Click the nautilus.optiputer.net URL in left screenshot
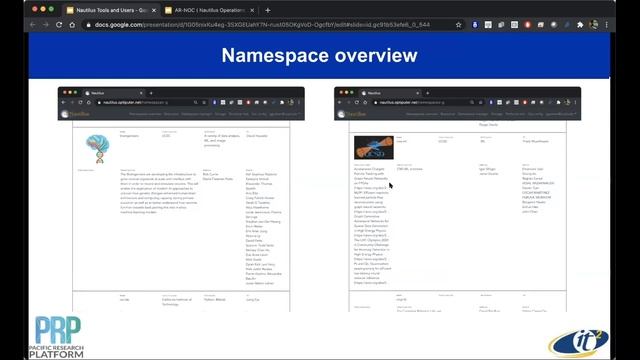 coord(136,102)
